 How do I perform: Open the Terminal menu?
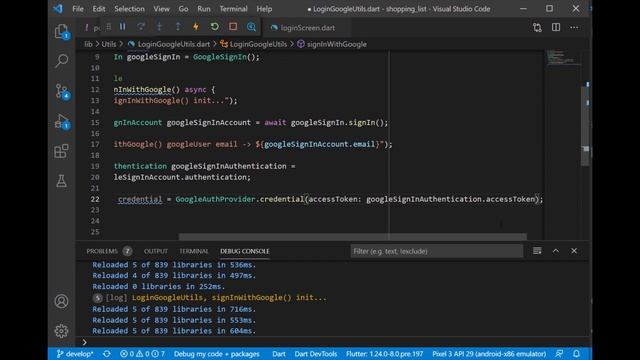[x=233, y=9]
